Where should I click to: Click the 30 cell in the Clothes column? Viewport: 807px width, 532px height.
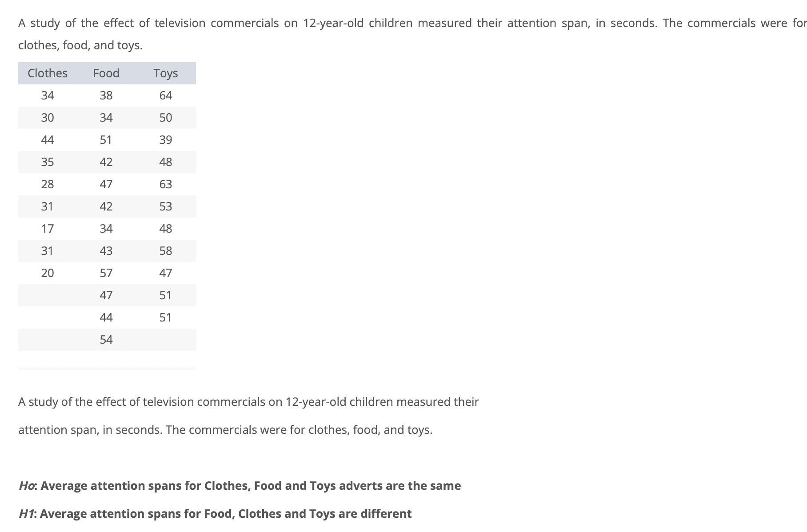coord(48,118)
